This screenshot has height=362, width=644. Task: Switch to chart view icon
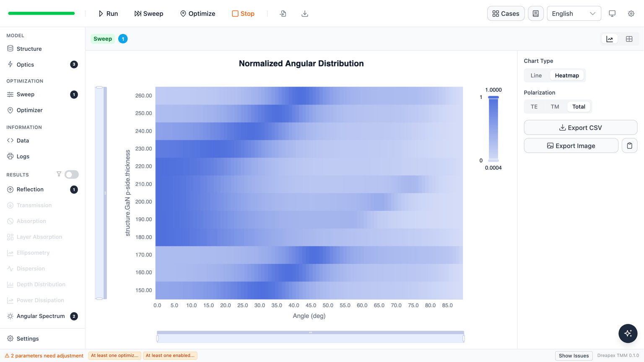tap(610, 39)
